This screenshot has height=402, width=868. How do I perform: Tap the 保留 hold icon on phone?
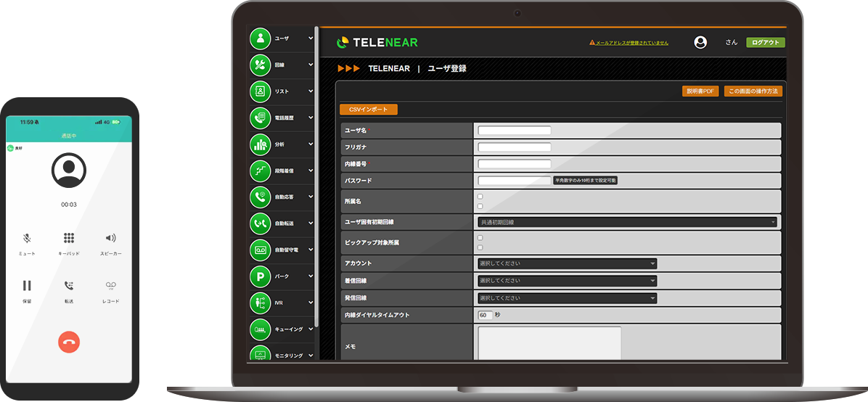click(x=27, y=286)
